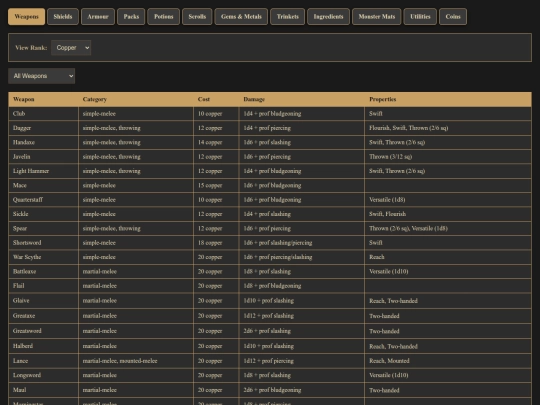Viewport: 540px width, 405px height.
Task: Click the Maul weapon name
Action: [x=19, y=390]
